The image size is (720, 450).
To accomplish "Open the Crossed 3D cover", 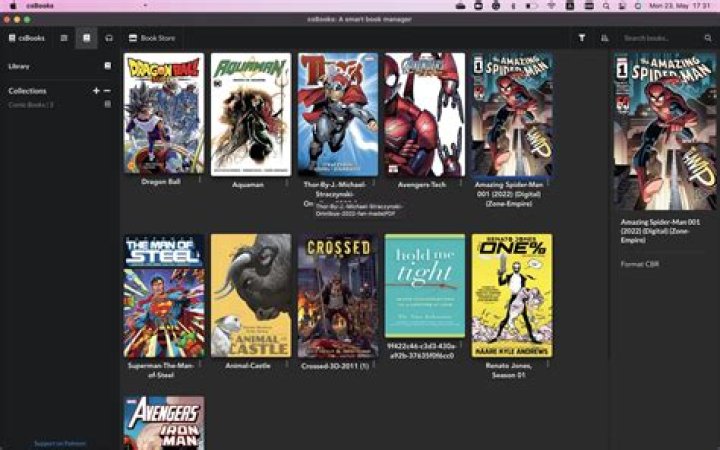I will tap(338, 296).
